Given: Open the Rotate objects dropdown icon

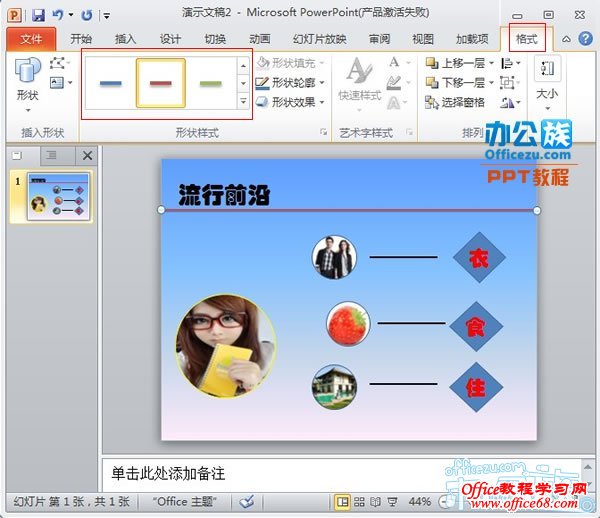Looking at the screenshot, I should [511, 103].
